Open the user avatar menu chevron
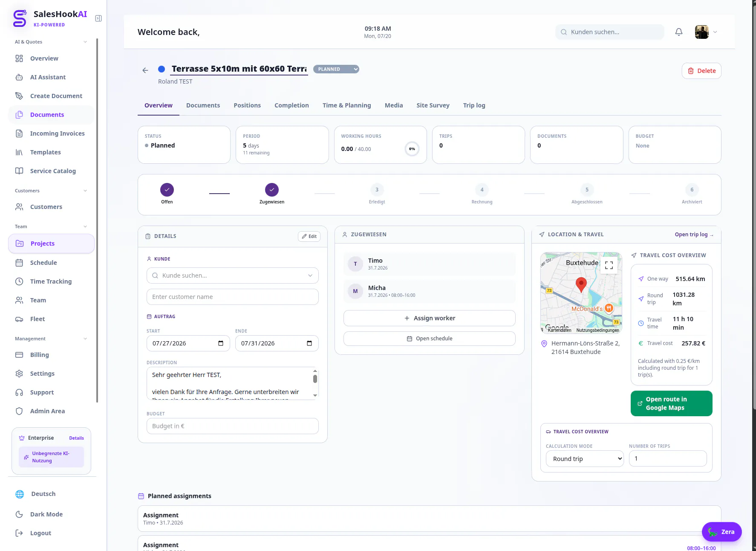This screenshot has height=551, width=756. tap(715, 32)
